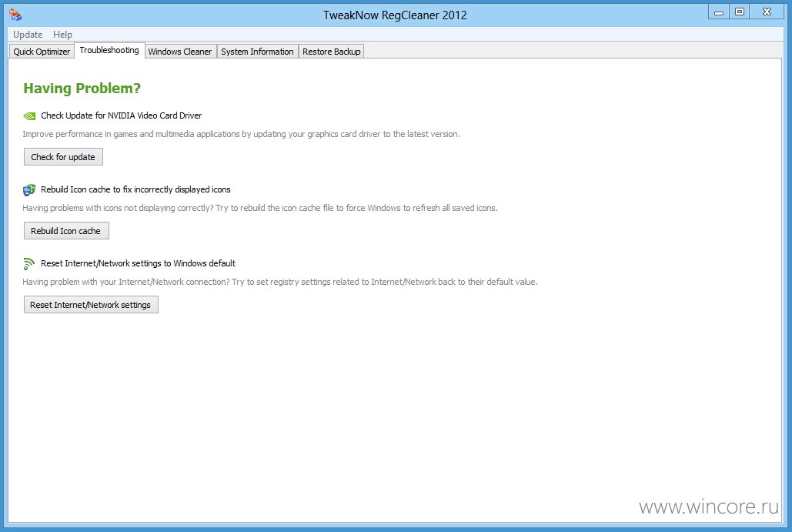The image size is (792, 532).
Task: Click the 'Having problems with icons' description
Action: (x=260, y=208)
